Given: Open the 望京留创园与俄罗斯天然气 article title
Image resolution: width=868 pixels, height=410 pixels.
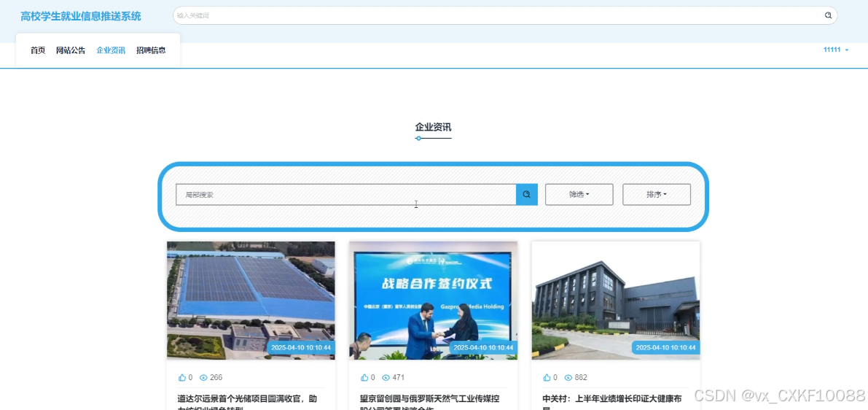Looking at the screenshot, I should coord(429,403).
